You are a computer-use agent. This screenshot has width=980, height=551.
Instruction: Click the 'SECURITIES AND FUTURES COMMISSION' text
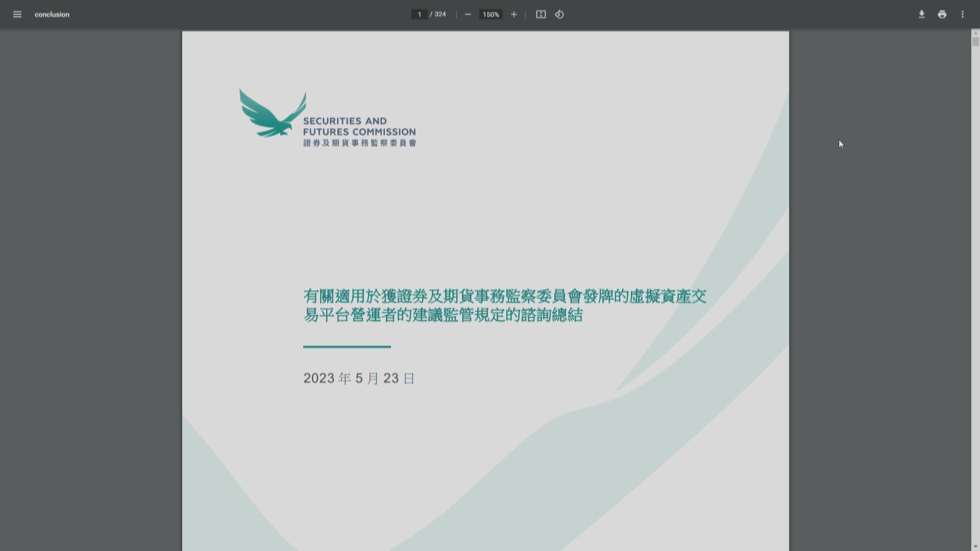359,126
